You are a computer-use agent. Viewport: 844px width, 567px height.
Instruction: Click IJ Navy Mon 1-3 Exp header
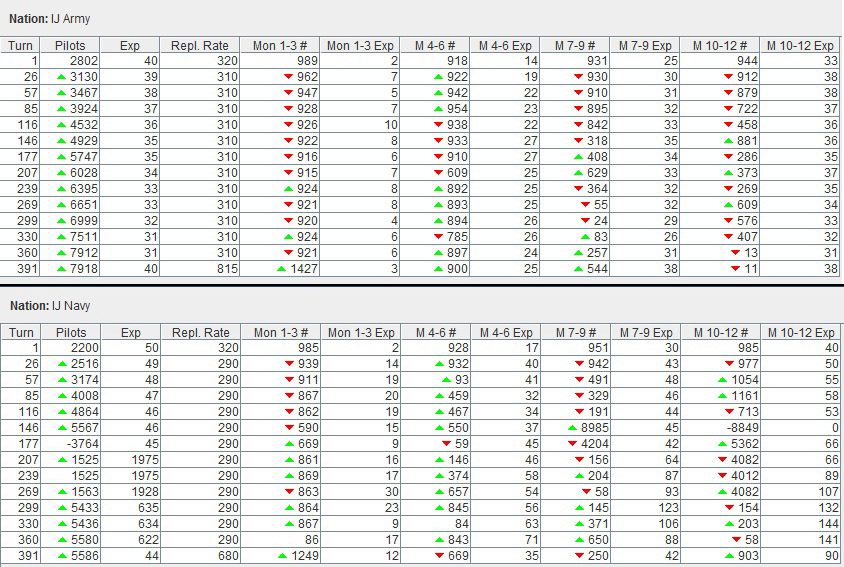pos(361,332)
